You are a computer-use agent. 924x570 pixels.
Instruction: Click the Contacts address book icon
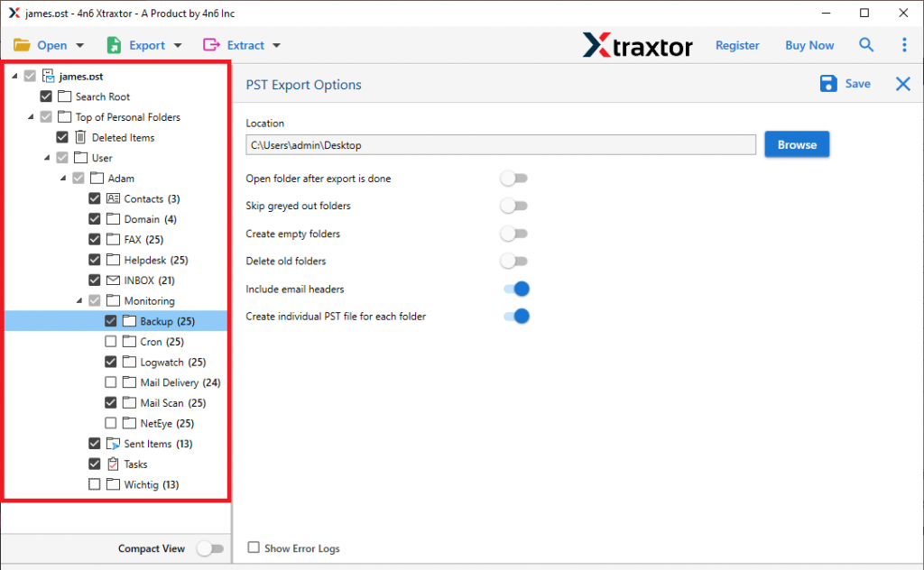[114, 198]
